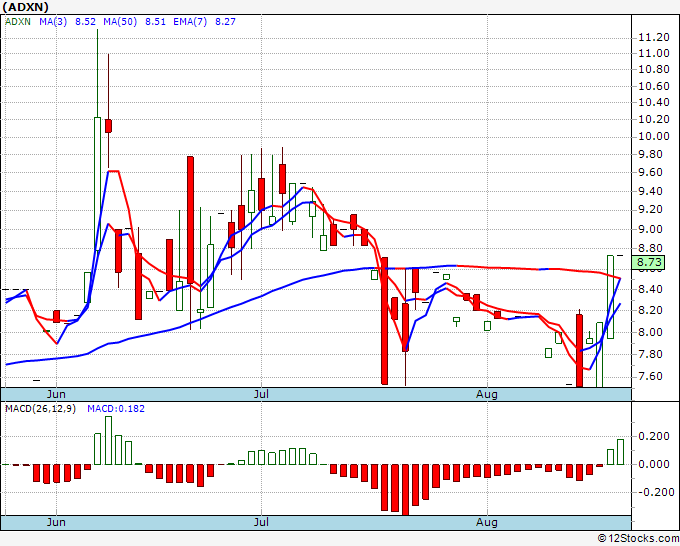Click the 0.200 MACD axis label

pyautogui.click(x=654, y=437)
